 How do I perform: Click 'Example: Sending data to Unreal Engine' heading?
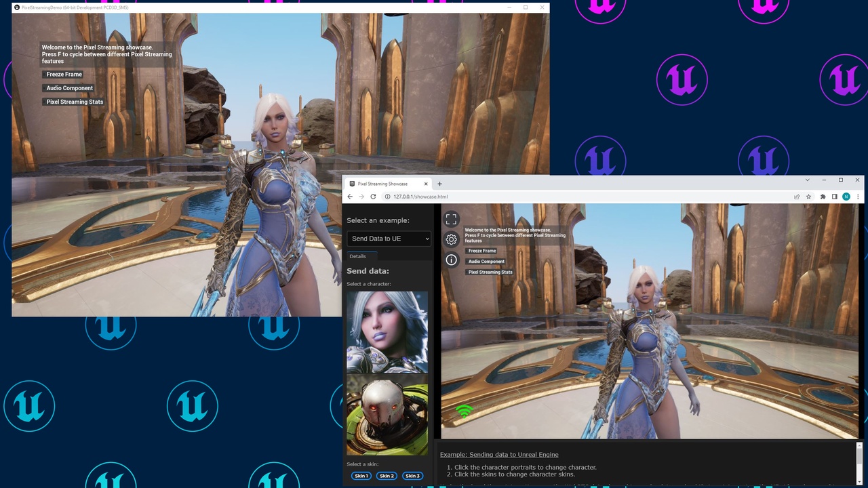tap(499, 454)
